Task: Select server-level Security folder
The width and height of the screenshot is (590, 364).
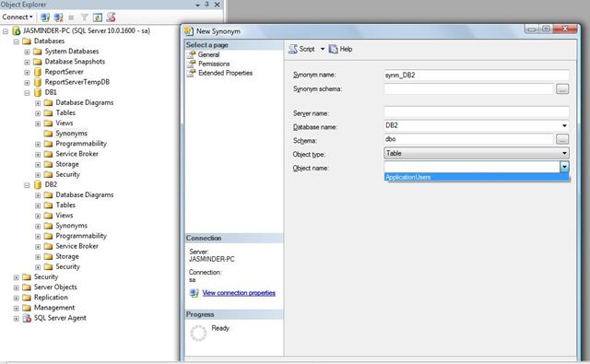Action: pyautogui.click(x=46, y=276)
